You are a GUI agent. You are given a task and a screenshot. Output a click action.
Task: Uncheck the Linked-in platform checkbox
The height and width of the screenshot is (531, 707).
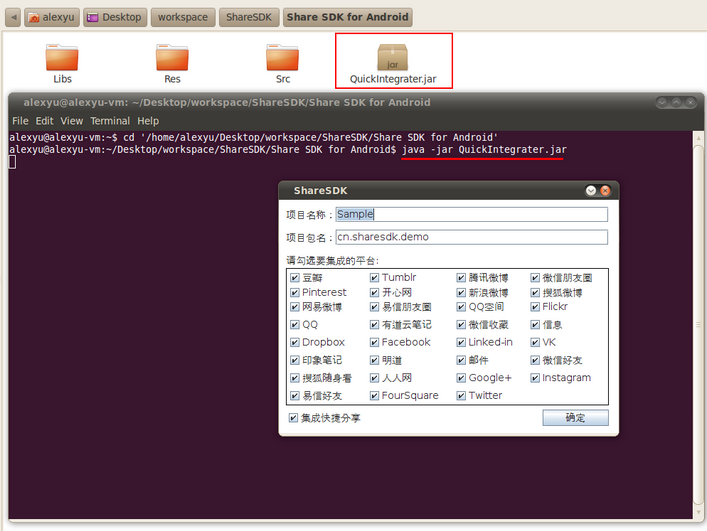[x=461, y=343]
